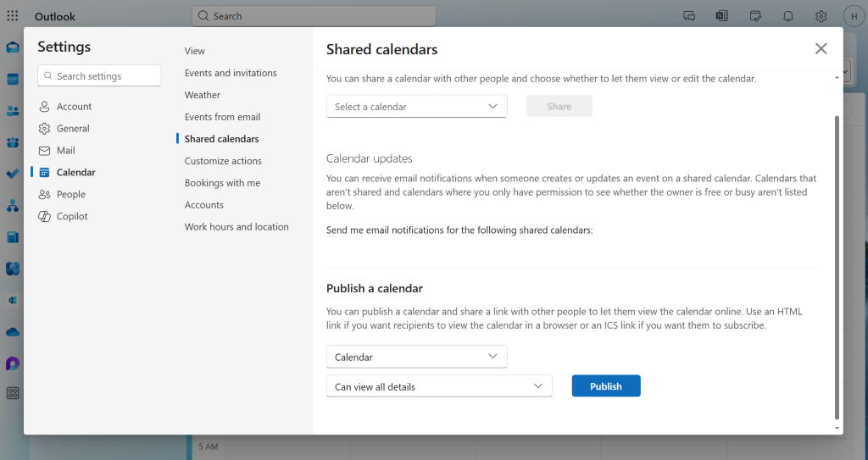Click the Outlook top search box
This screenshot has width=868, height=460.
[314, 16]
